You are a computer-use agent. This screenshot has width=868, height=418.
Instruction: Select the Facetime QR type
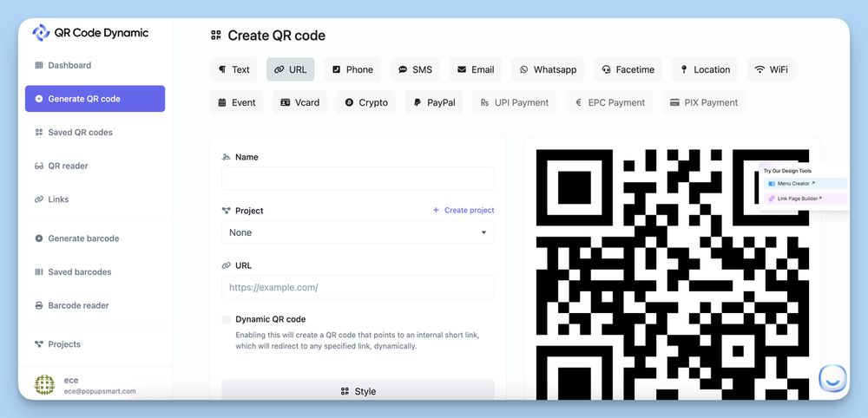pos(628,69)
